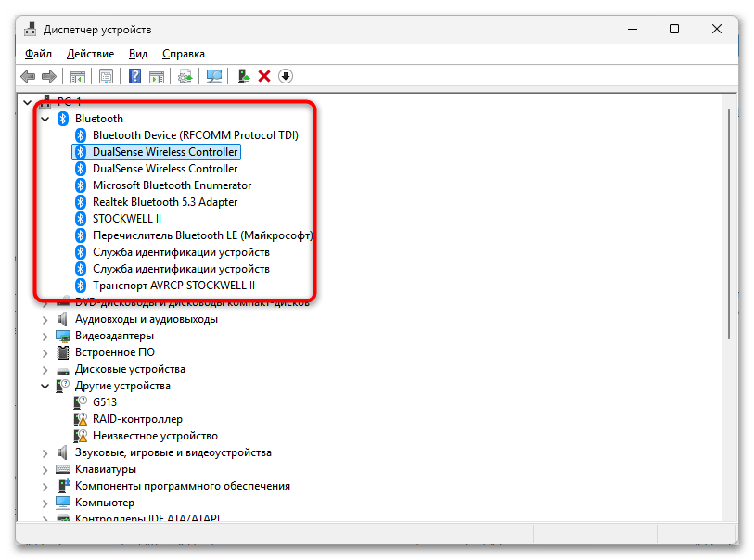
Task: Select the Bluetooth category label
Action: pos(99,119)
